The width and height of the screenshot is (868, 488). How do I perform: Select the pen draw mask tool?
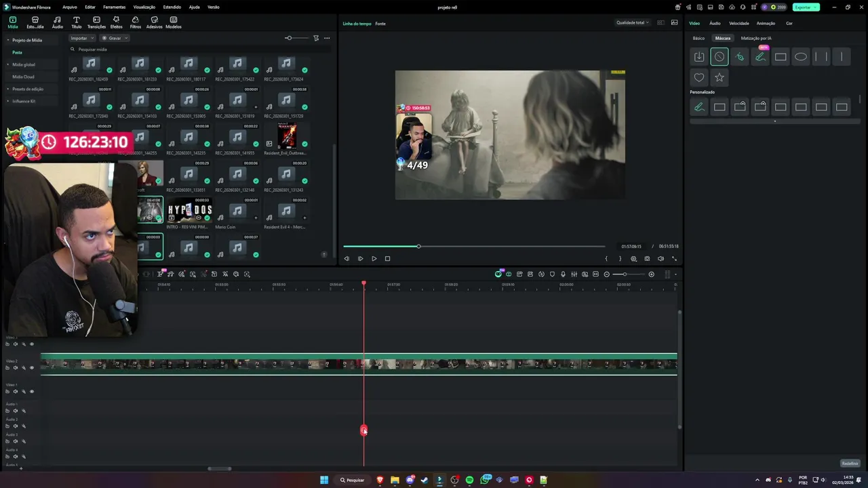(x=740, y=57)
